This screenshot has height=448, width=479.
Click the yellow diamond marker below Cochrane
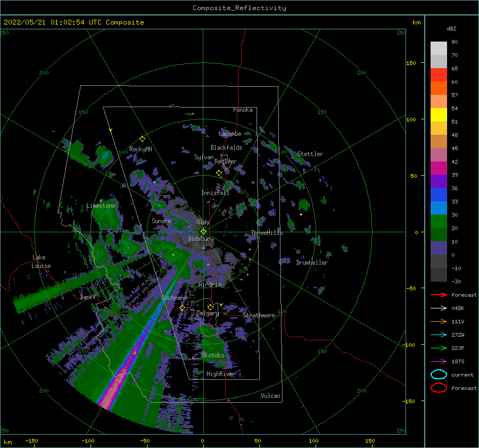coord(183,308)
